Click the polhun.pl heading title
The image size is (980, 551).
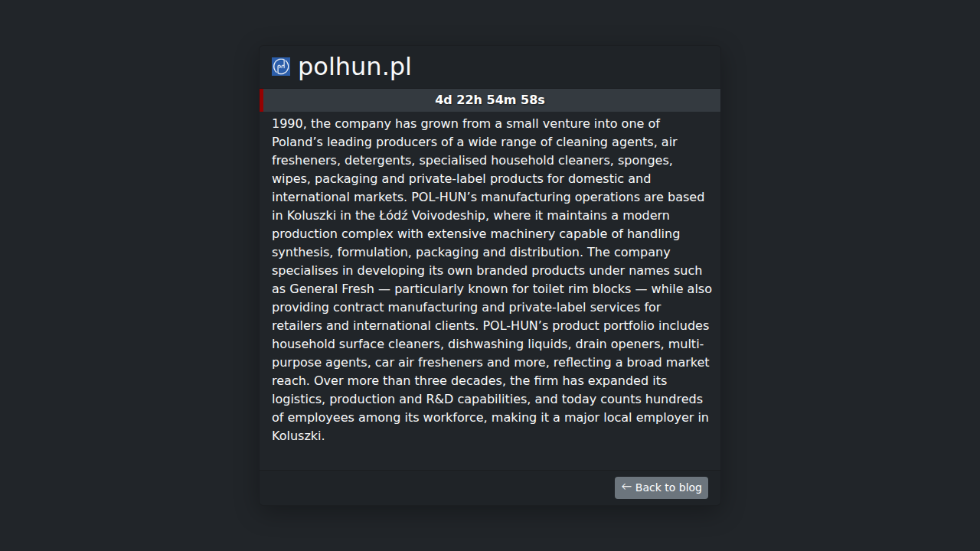(354, 67)
